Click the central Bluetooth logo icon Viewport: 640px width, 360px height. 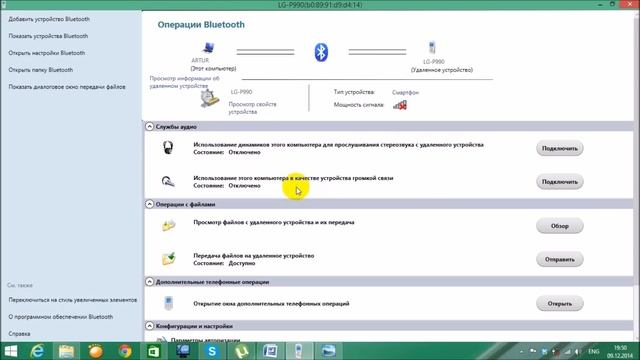click(x=321, y=52)
